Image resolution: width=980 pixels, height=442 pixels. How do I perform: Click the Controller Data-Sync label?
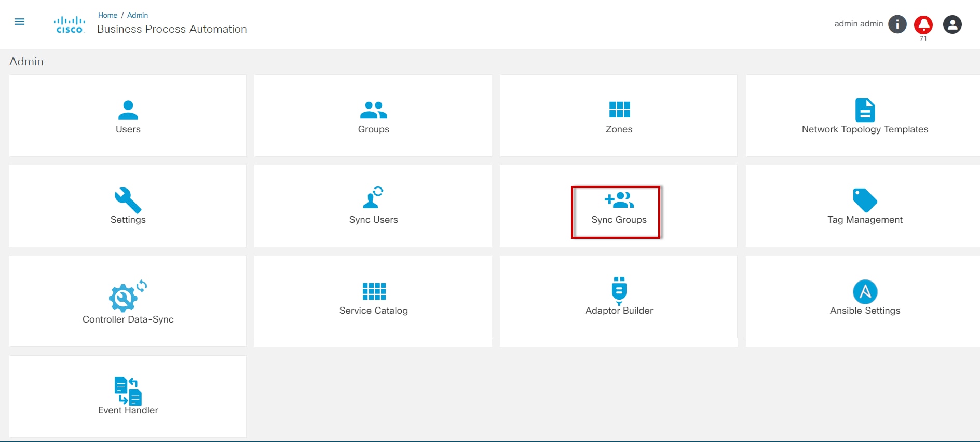click(x=128, y=319)
